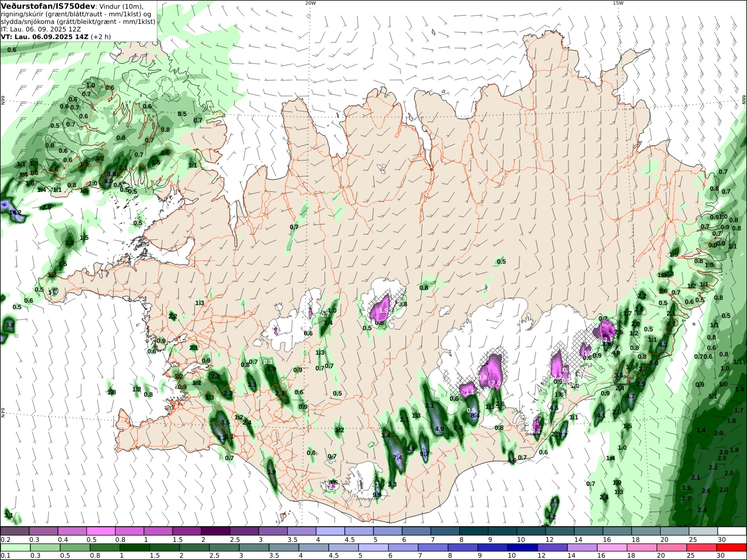Click the 0.1 label on the rain legend

[x=5, y=556]
